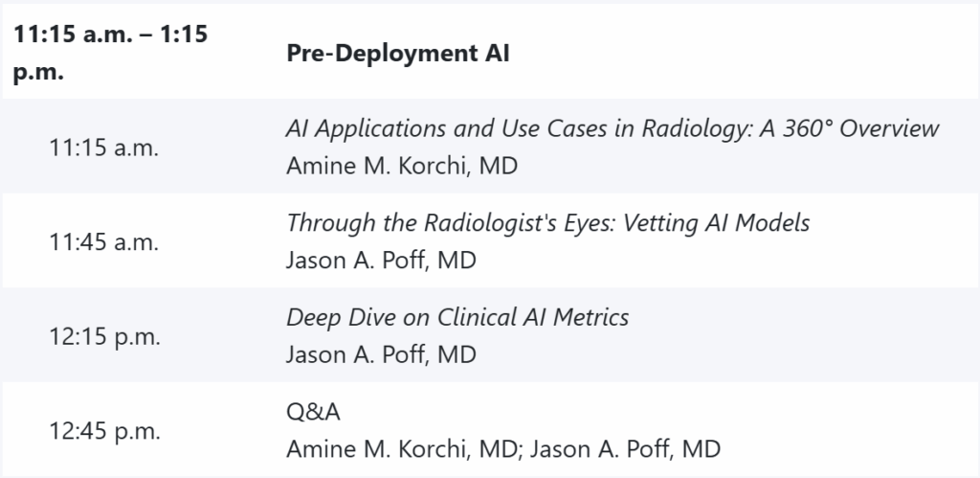Select the 12:15 p.m. time slot

tap(104, 335)
